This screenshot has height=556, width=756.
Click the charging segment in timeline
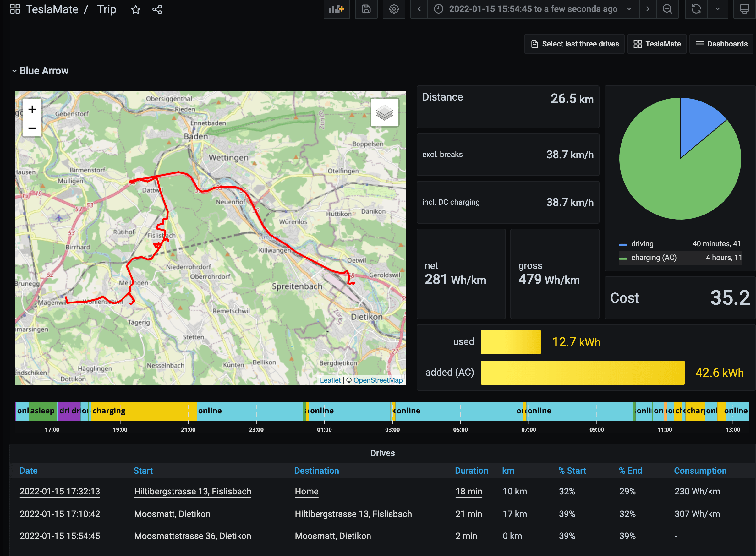tap(141, 411)
